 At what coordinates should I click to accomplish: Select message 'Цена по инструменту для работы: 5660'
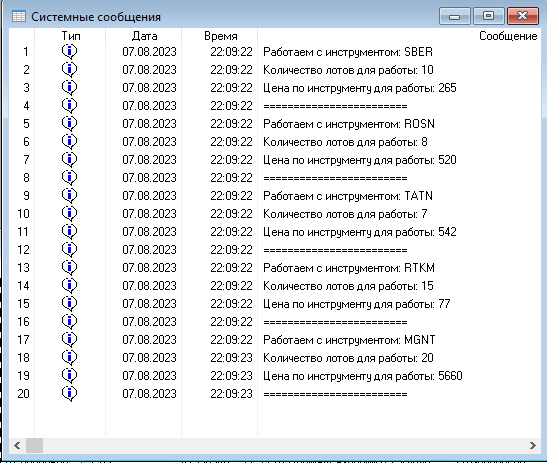pos(363,376)
